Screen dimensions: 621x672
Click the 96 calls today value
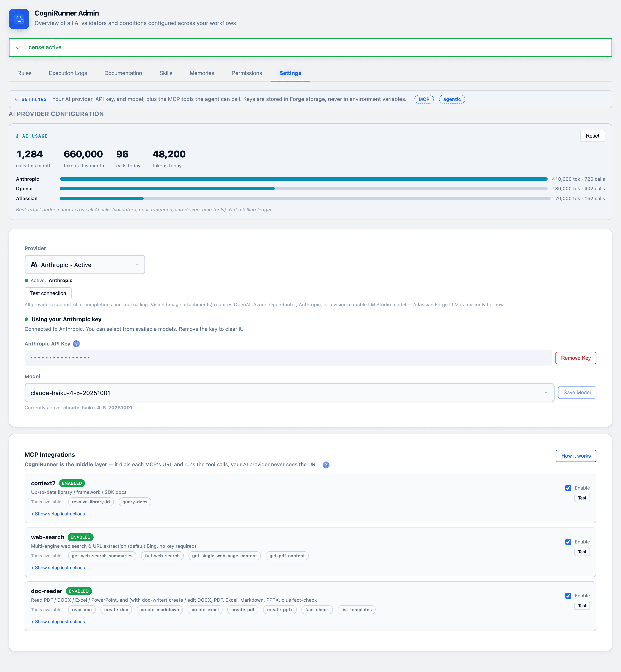(122, 154)
